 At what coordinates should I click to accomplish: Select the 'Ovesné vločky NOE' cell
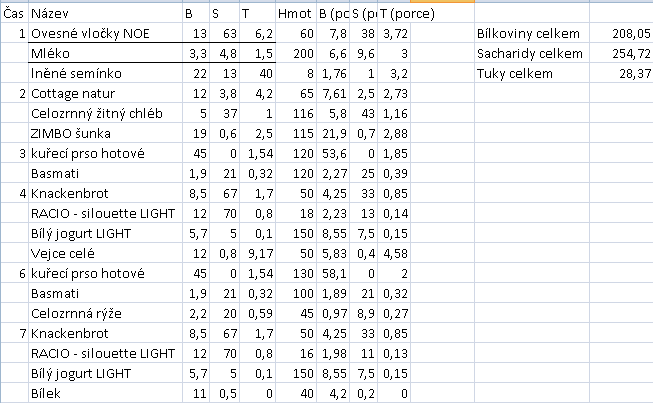pos(105,33)
